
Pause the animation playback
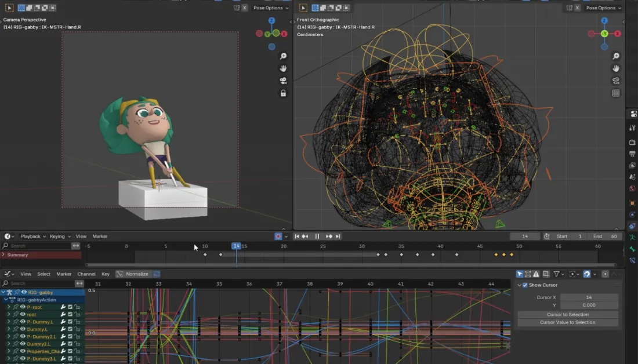point(317,236)
